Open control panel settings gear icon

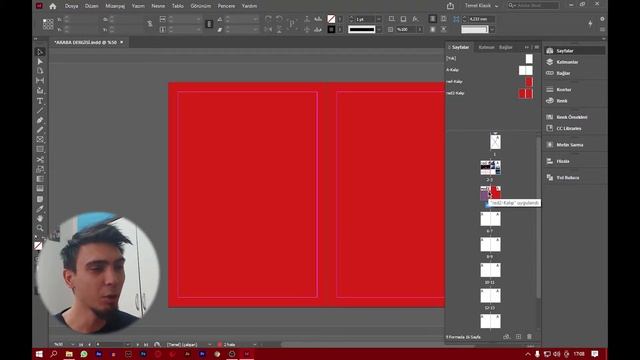click(602, 19)
